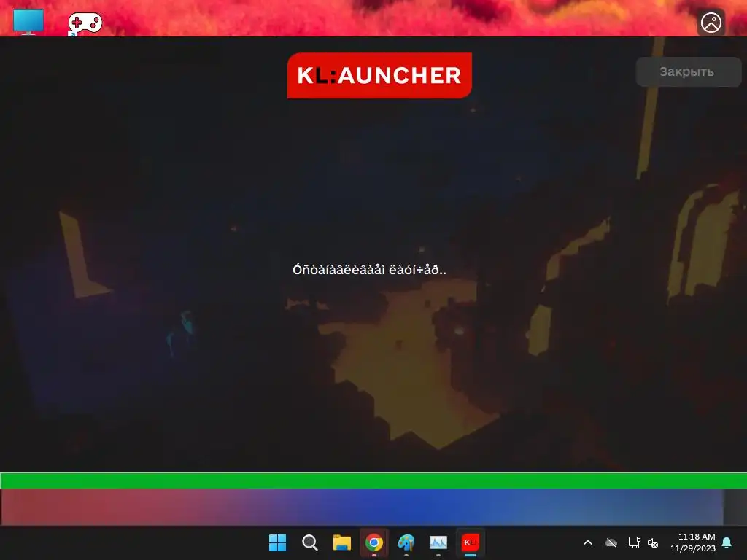This screenshot has height=560, width=747.
Task: Open the Windows Start menu
Action: coord(277,542)
